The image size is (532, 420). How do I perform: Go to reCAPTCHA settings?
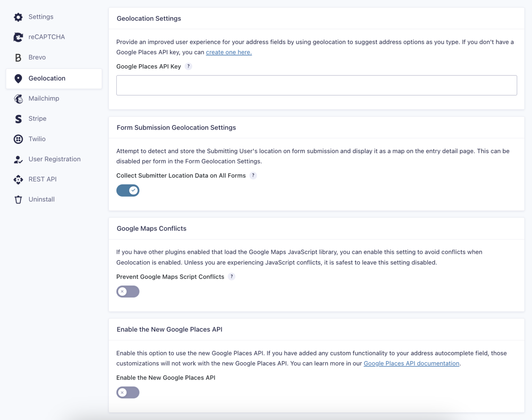54,37
